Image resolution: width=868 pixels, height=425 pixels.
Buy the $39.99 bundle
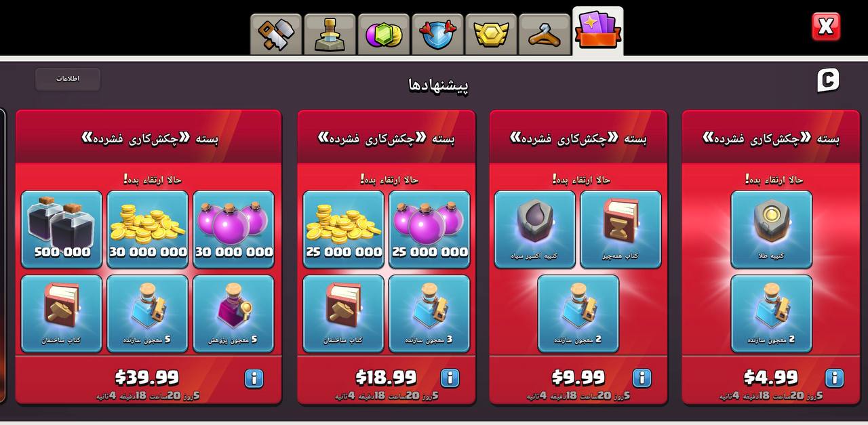click(x=147, y=377)
